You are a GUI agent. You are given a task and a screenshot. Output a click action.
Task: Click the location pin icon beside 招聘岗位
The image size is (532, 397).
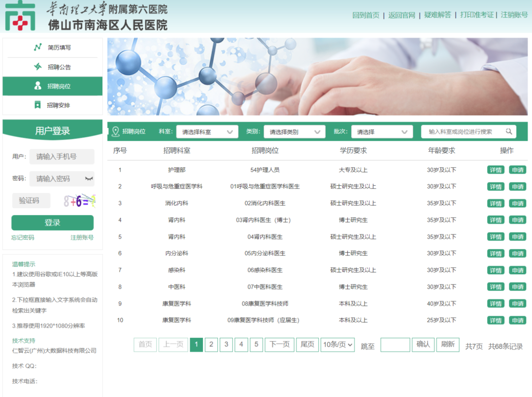[116, 132]
